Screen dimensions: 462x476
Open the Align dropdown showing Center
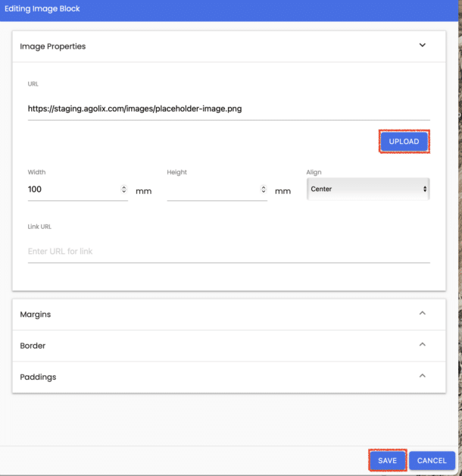pyautogui.click(x=368, y=189)
